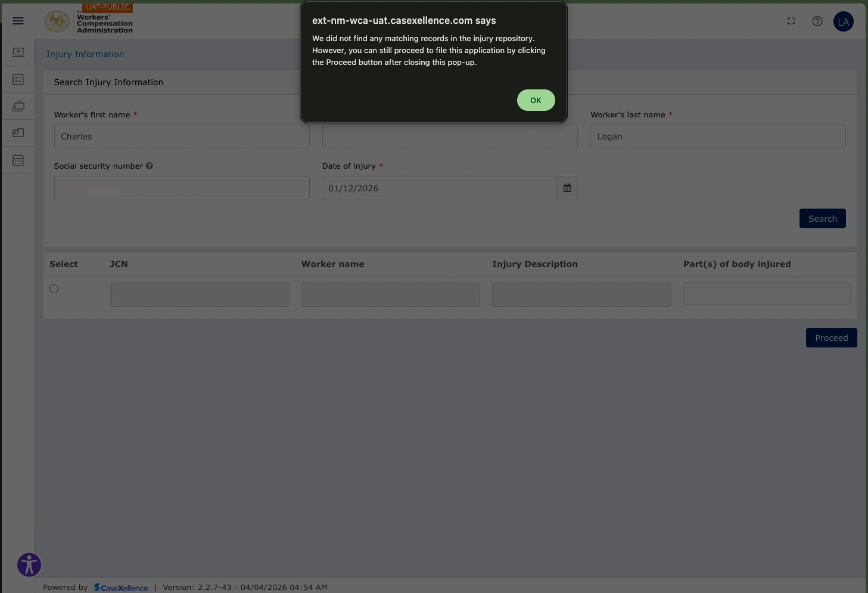Click the middle name input field
The image size is (868, 593).
450,136
